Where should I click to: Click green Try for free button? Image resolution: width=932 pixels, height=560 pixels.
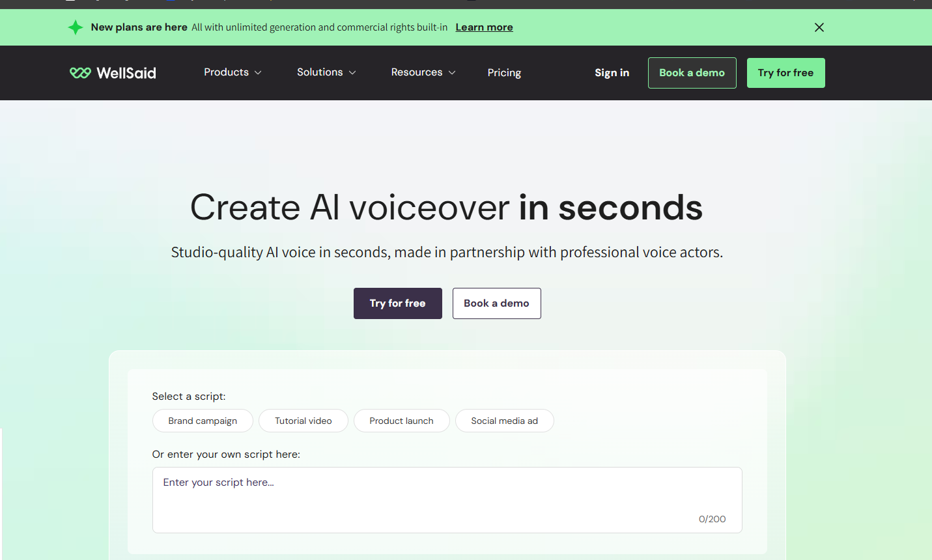785,73
